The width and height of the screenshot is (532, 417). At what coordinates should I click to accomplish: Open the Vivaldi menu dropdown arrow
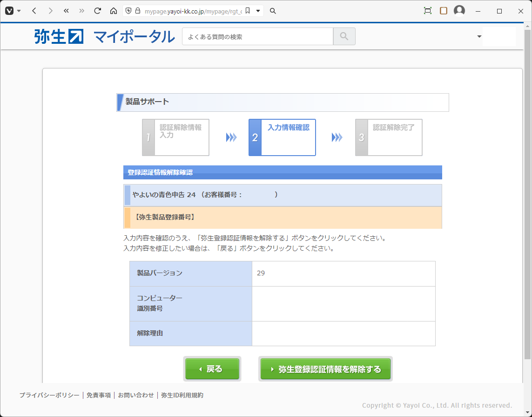[x=19, y=11]
